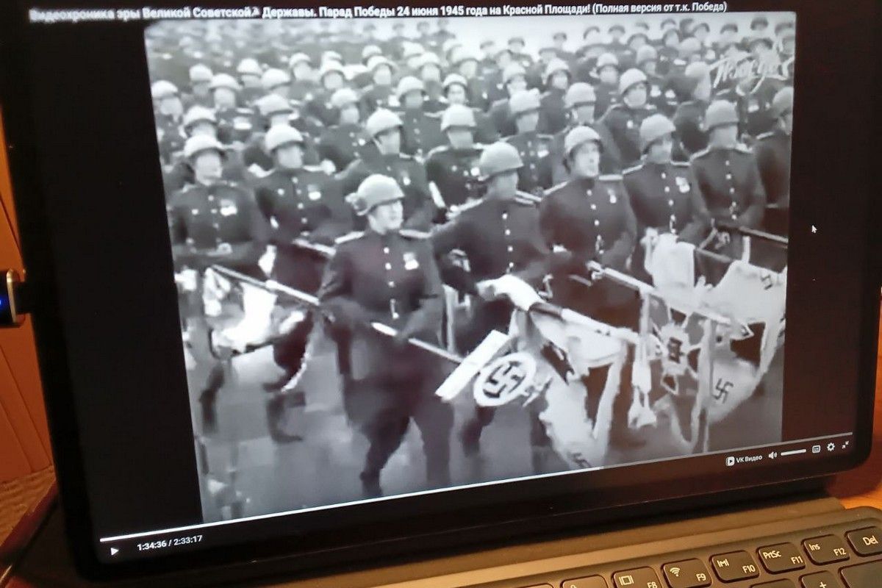Image resolution: width=882 pixels, height=588 pixels.
Task: Adjust the volume slider
Action: click(x=794, y=452)
